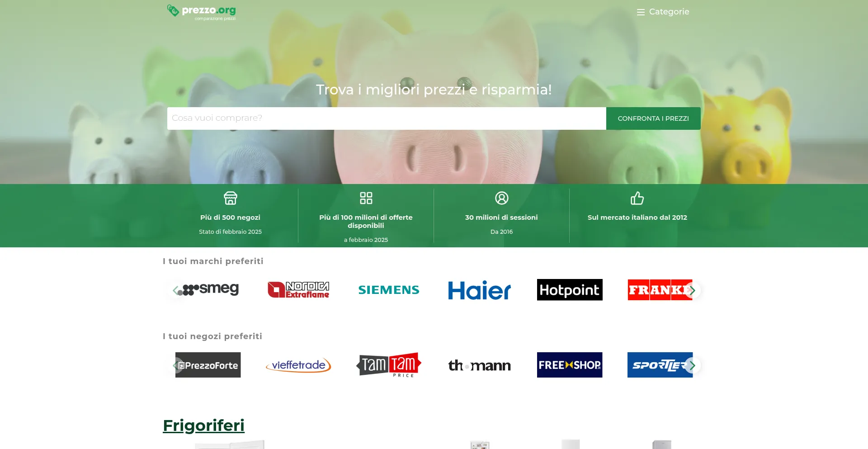Advance shops carousel with right chevron

[692, 365]
